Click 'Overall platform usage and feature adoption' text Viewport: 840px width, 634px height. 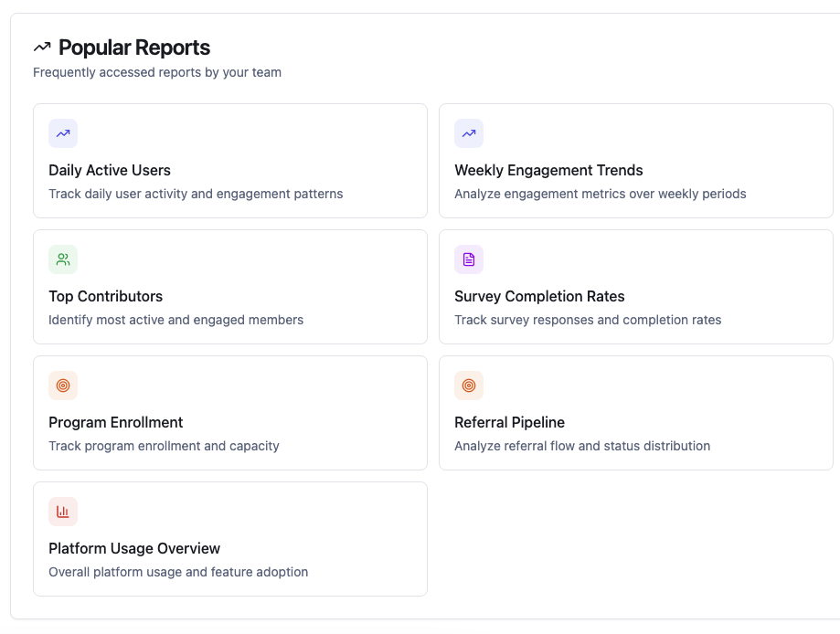[178, 572]
